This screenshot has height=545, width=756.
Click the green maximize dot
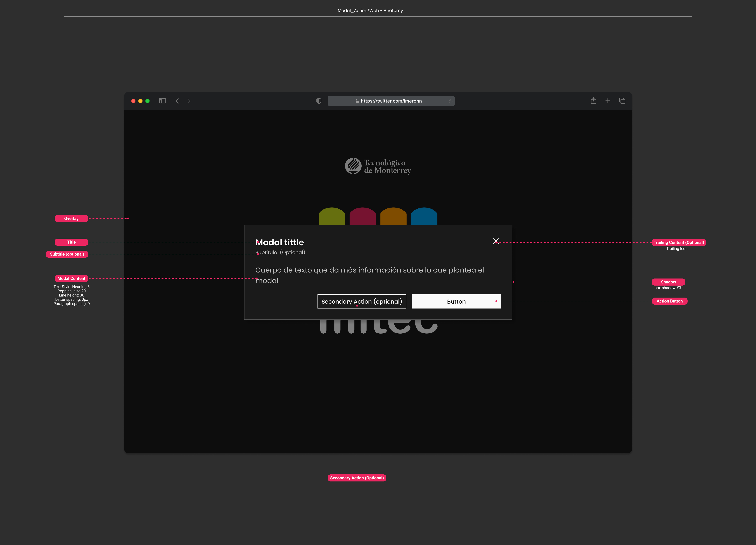click(x=147, y=101)
